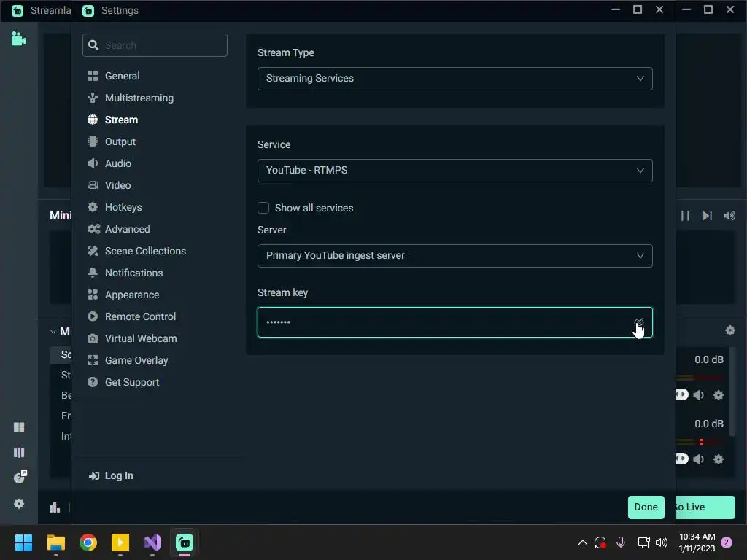Click the Advanced gears icon
Screen dimensions: 747x560
(93, 230)
